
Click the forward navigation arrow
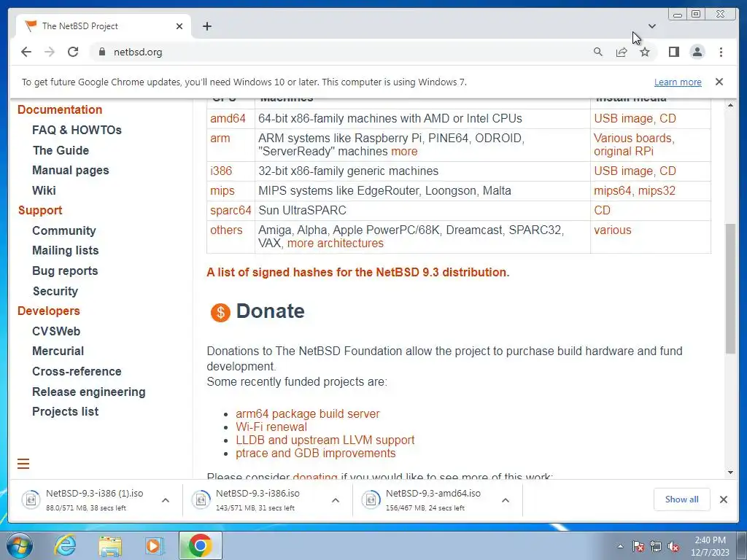(50, 52)
